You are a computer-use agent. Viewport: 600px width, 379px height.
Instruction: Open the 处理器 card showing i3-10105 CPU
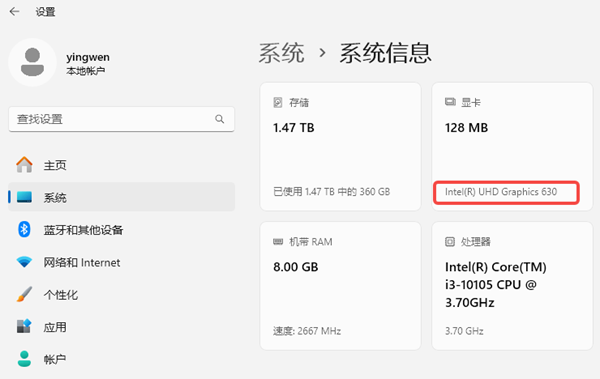(512, 286)
